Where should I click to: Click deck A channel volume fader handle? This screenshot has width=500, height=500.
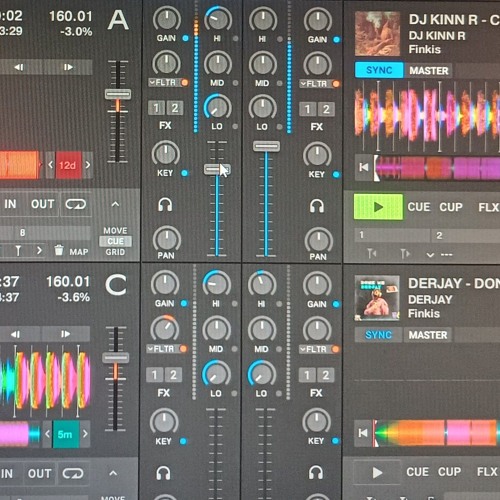217,169
